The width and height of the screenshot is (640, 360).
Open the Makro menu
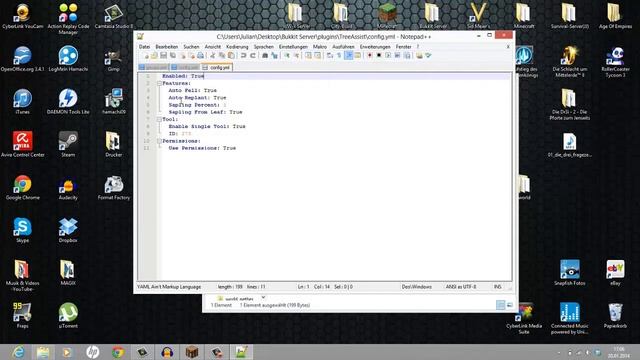[320, 47]
